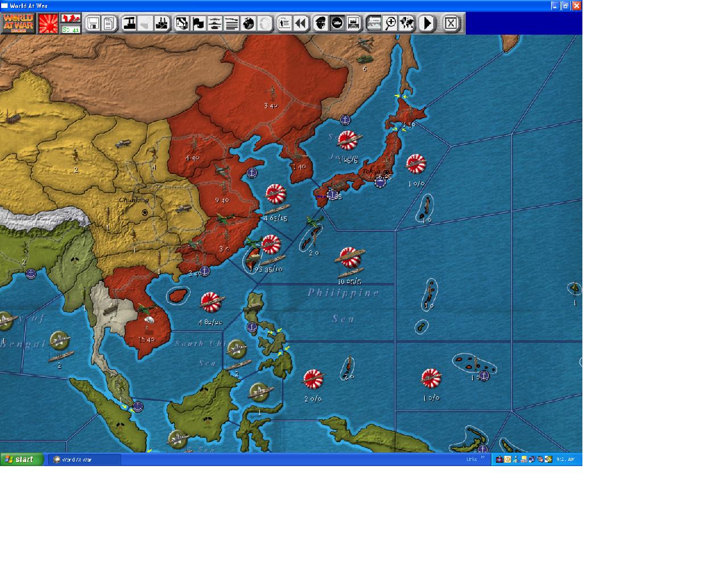The width and height of the screenshot is (728, 582).
Task: Select the infantry unit in Manchuria labeled 3 4
Action: coord(272,93)
